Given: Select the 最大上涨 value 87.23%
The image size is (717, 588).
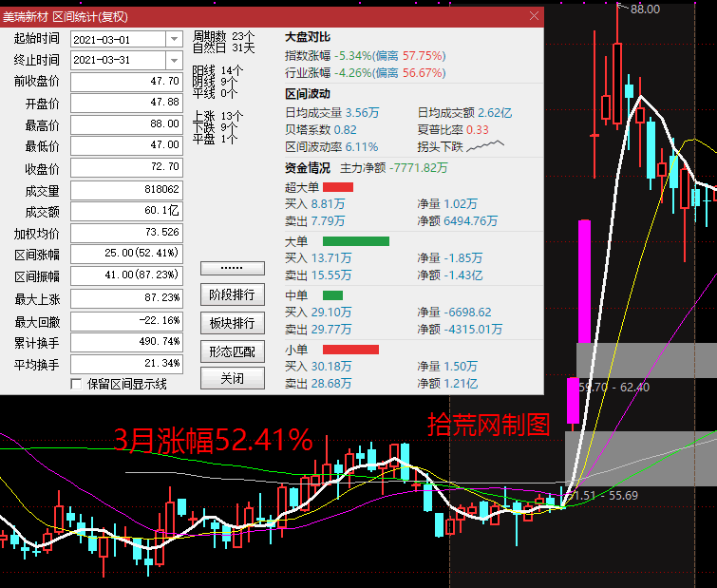Looking at the screenshot, I should (x=126, y=298).
